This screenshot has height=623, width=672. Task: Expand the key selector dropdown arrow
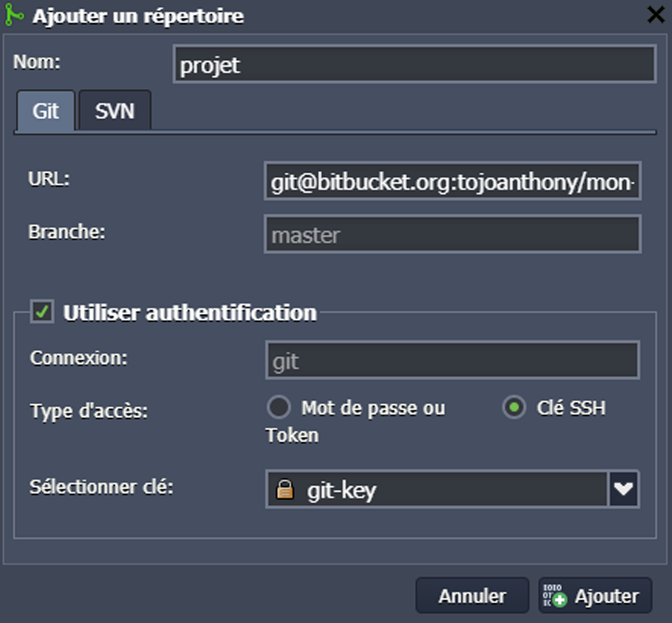click(624, 489)
